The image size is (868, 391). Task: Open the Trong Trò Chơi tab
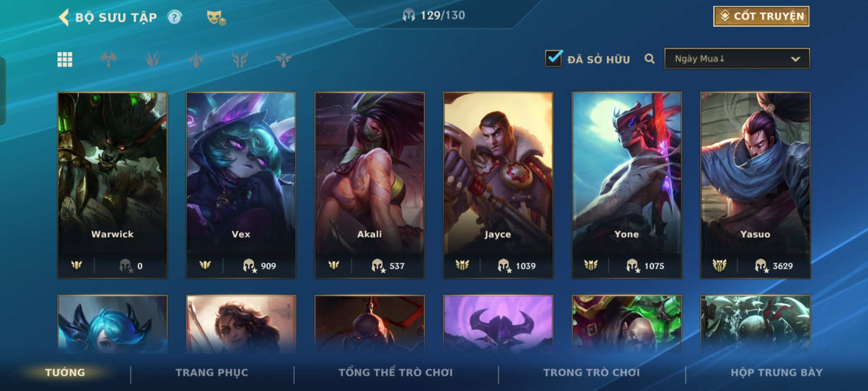click(592, 373)
